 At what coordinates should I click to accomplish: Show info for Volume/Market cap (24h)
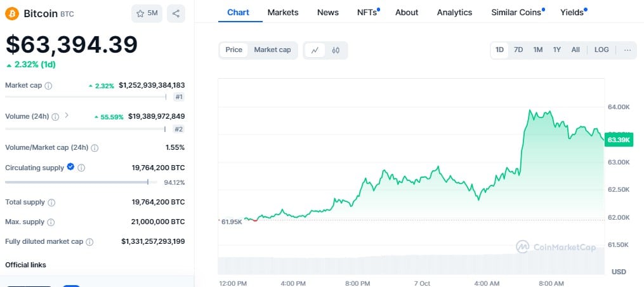click(x=95, y=148)
